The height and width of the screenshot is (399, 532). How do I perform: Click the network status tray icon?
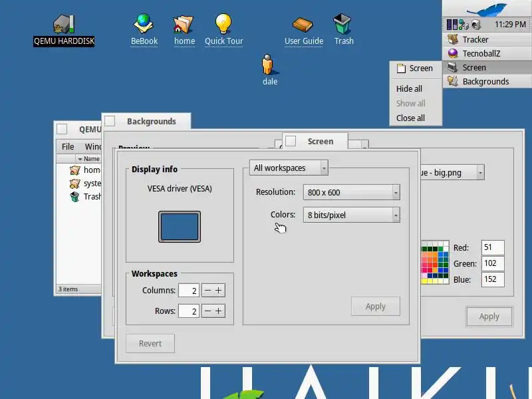[x=464, y=25]
